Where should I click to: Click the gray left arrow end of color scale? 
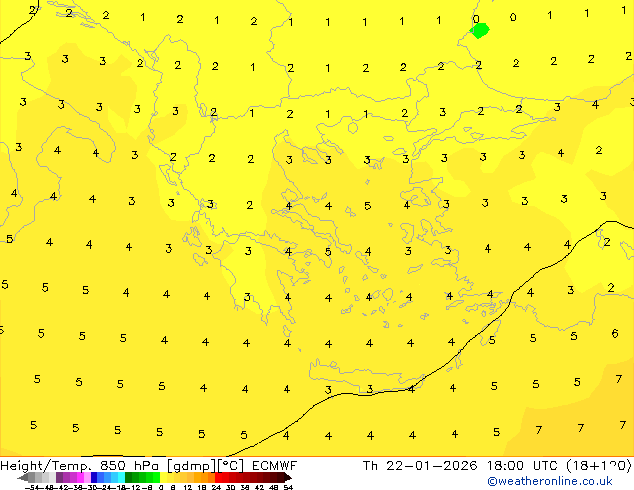pyautogui.click(x=23, y=477)
